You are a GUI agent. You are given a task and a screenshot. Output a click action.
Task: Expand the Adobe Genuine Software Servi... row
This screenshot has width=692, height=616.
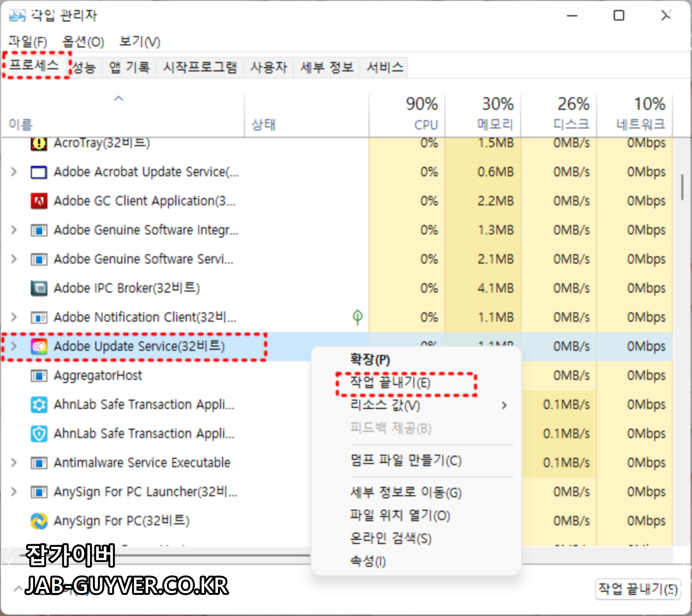point(14,259)
